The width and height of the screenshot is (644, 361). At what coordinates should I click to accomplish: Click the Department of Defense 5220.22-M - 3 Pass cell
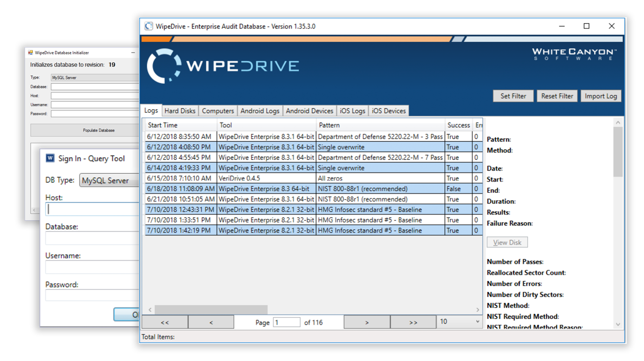[x=381, y=137]
